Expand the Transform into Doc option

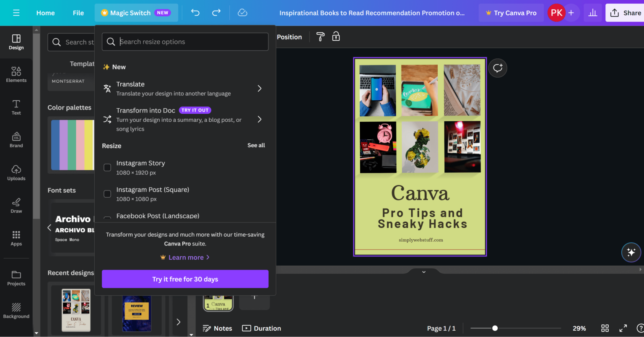[259, 119]
